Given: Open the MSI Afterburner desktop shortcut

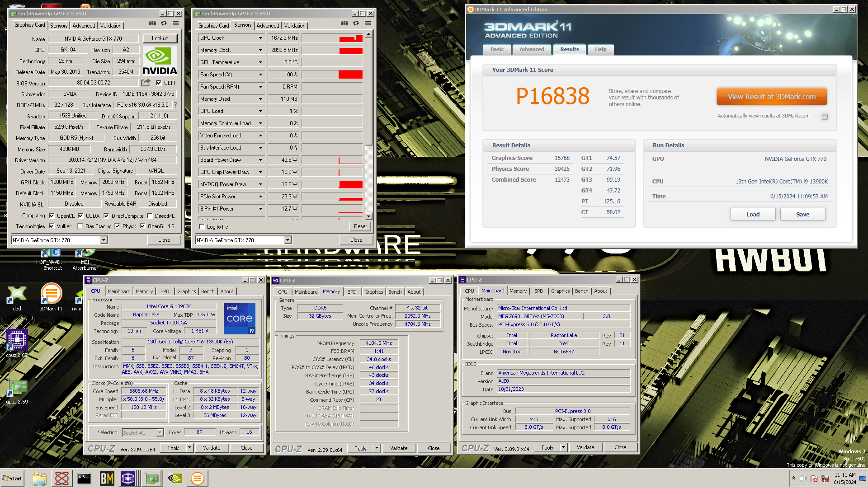Looking at the screenshot, I should [x=85, y=260].
